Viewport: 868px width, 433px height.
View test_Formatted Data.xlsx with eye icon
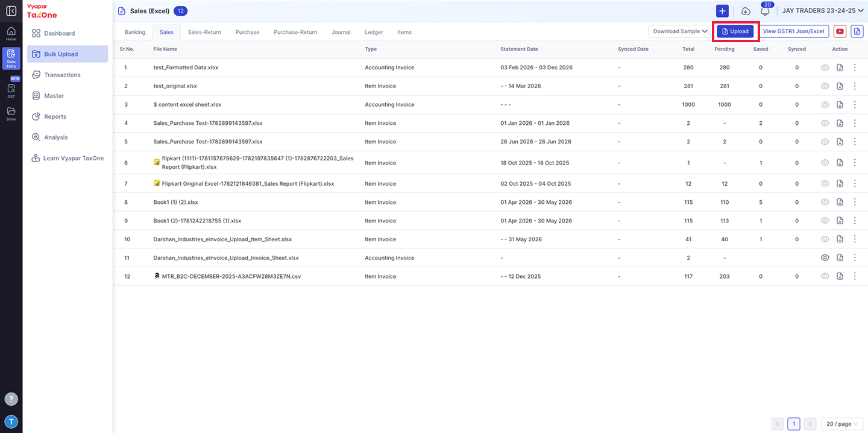click(x=825, y=68)
